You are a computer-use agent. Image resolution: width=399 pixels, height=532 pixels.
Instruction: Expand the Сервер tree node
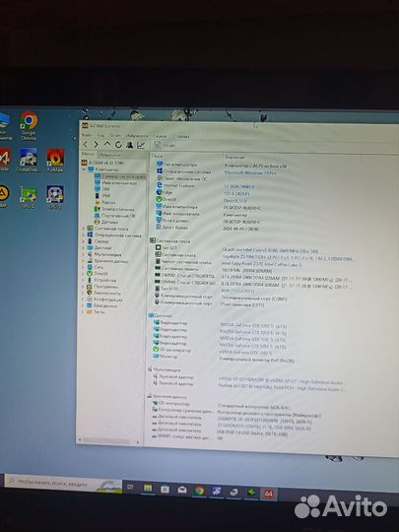(84, 241)
